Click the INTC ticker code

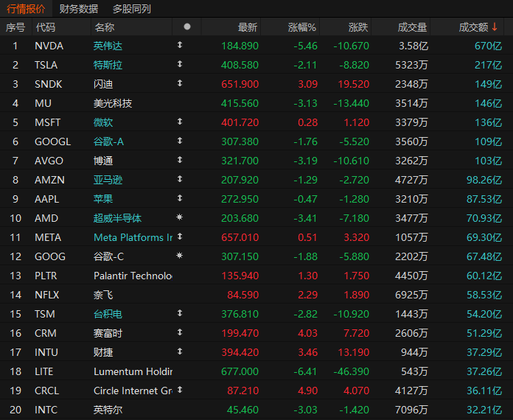tap(46, 410)
